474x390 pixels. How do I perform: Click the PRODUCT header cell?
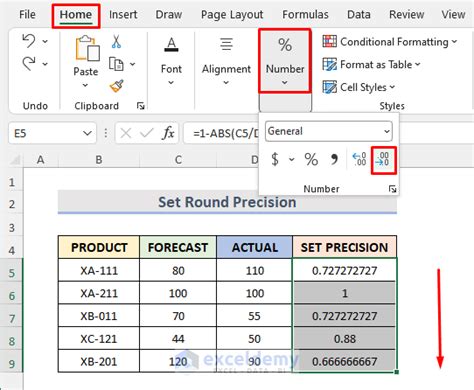[99, 247]
